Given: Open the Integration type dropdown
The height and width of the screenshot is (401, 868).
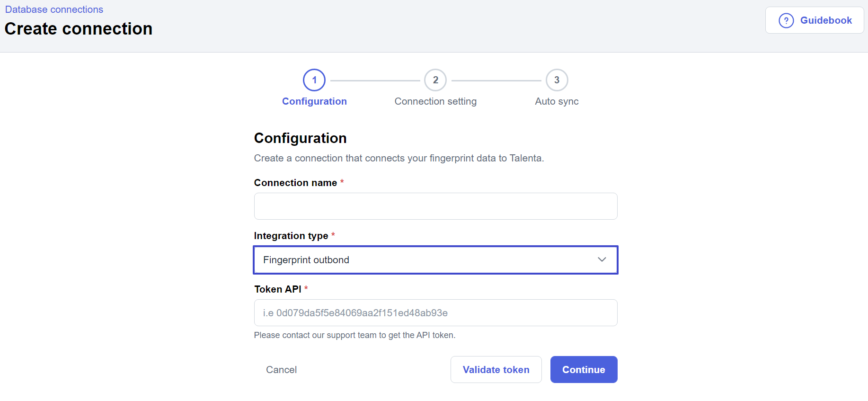Looking at the screenshot, I should pos(435,260).
